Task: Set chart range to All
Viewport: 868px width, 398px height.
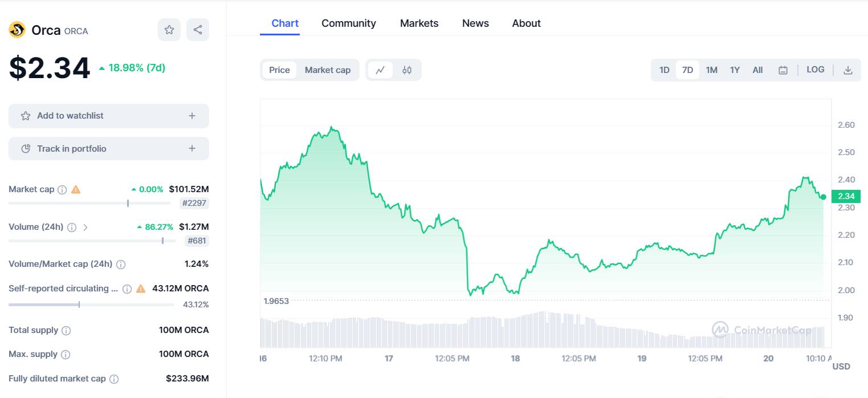Action: tap(757, 70)
